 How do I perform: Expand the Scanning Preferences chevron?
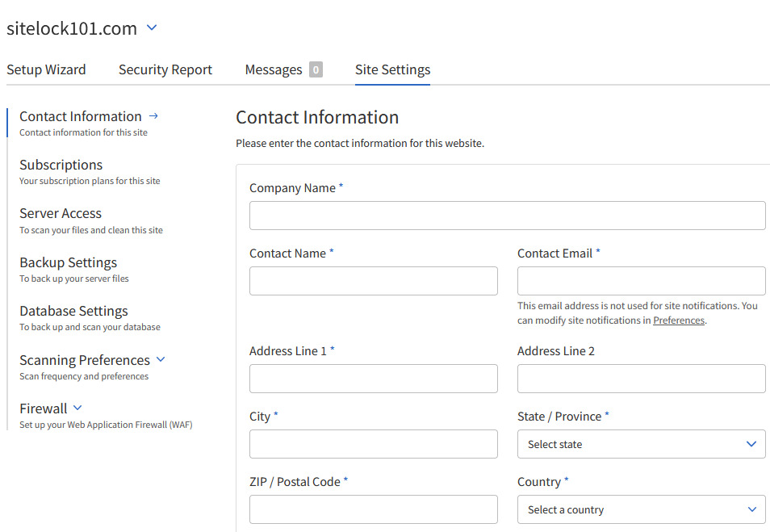(160, 359)
